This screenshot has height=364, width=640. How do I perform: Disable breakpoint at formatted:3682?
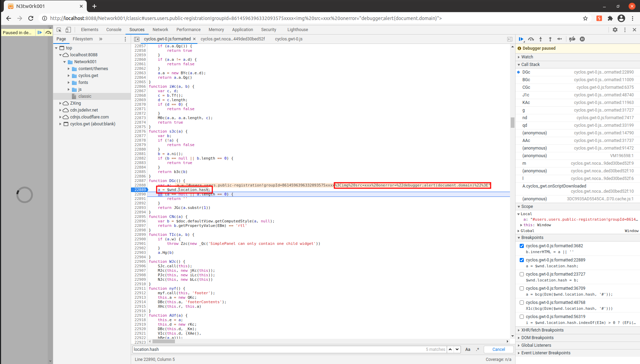click(522, 246)
